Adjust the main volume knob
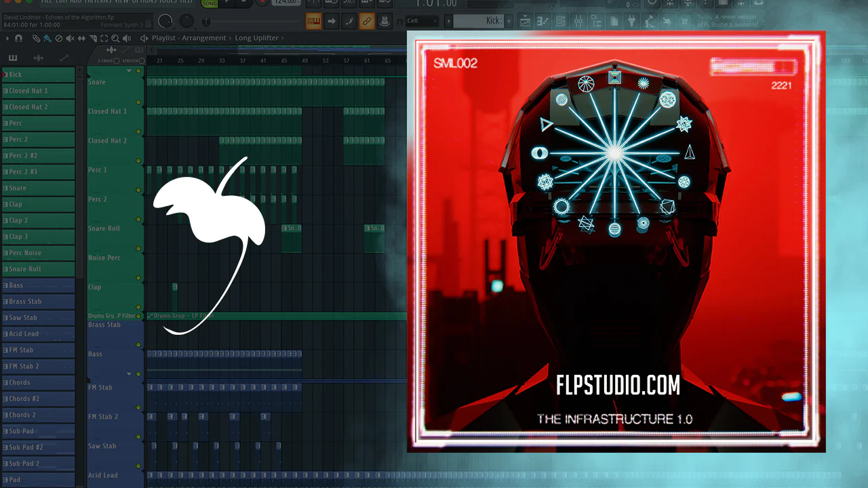 tap(165, 21)
